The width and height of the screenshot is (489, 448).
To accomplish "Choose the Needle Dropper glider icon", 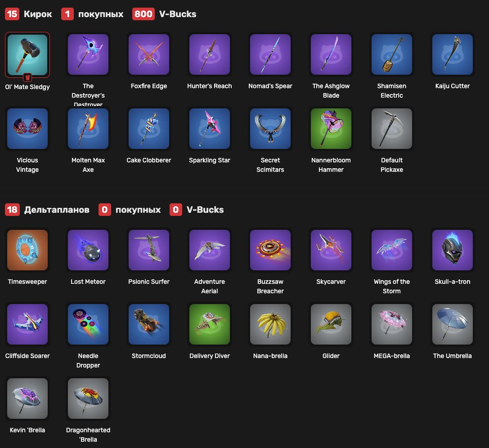I will pyautogui.click(x=88, y=324).
